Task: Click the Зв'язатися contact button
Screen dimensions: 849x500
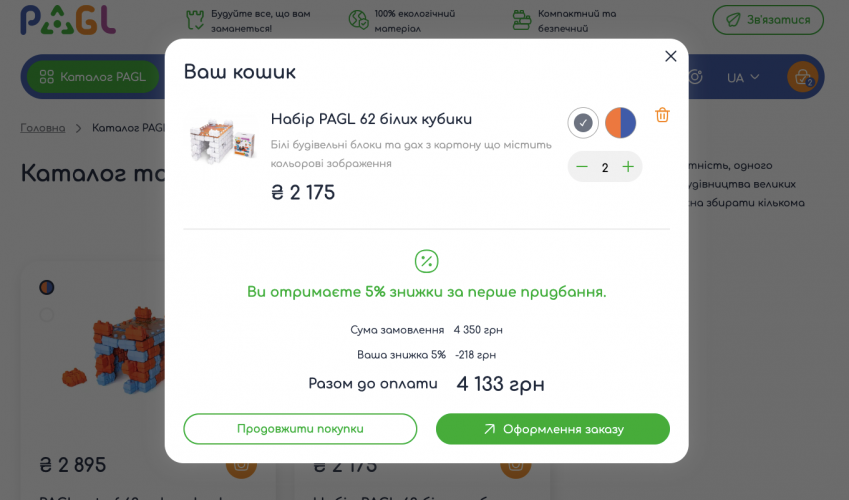Action: pyautogui.click(x=768, y=20)
